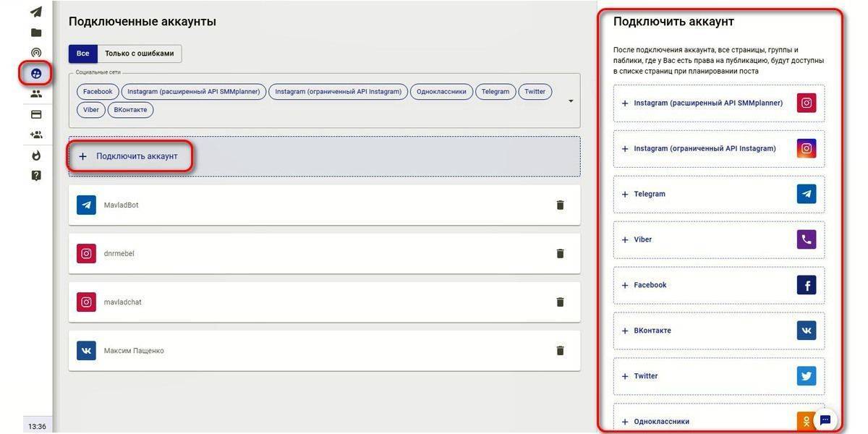The image size is (868, 434).
Task: Click the credit card icon in sidebar
Action: coord(36,114)
